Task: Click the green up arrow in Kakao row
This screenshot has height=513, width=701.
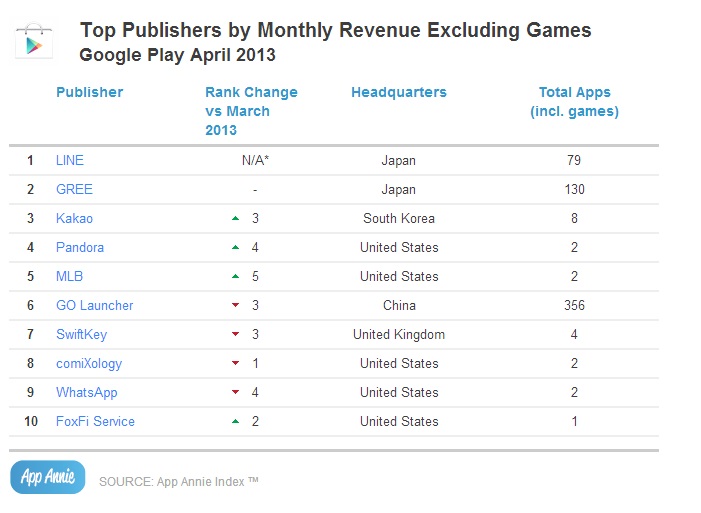Action: 236,218
